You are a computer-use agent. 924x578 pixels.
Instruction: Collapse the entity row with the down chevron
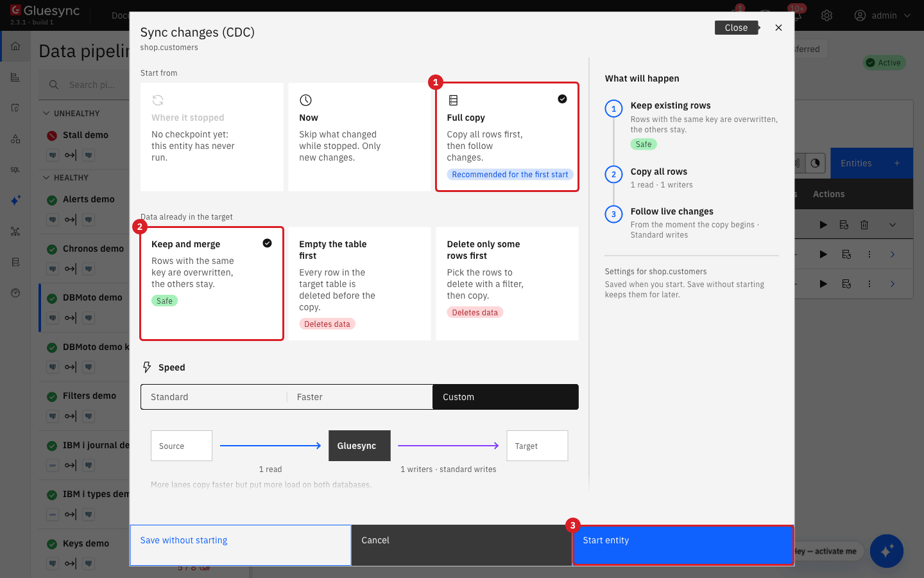(x=893, y=225)
